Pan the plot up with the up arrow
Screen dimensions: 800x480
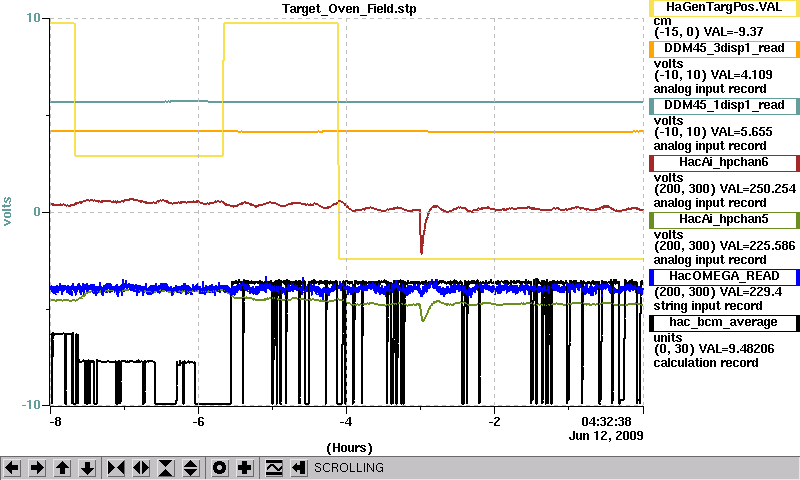coord(62,467)
